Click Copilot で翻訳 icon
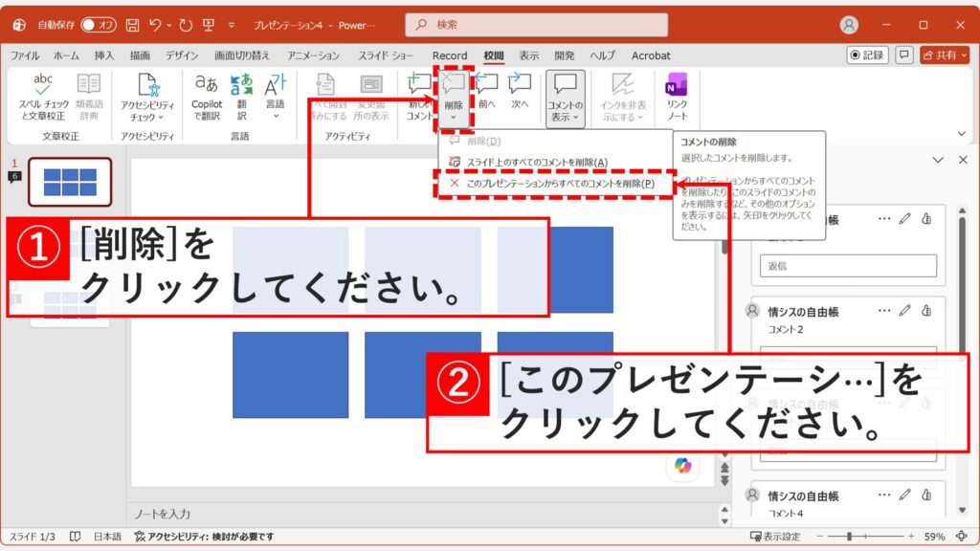Screen dimensions: 980x551 coord(207,97)
